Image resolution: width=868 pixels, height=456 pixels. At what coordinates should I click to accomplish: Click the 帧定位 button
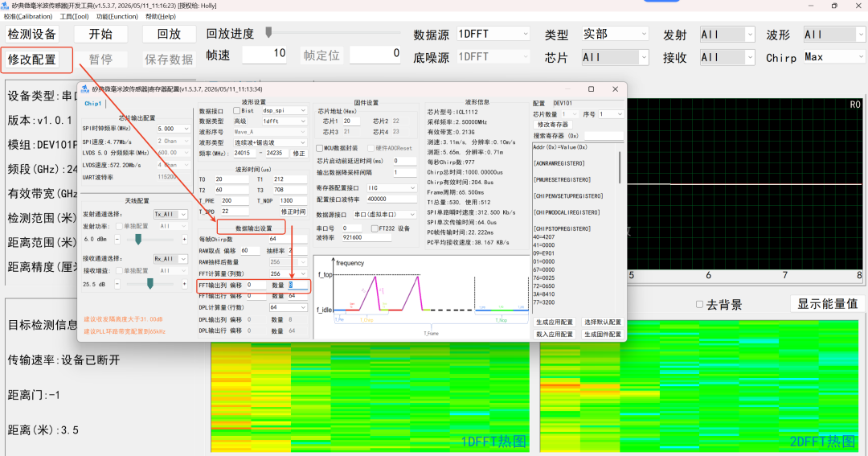[x=321, y=55]
